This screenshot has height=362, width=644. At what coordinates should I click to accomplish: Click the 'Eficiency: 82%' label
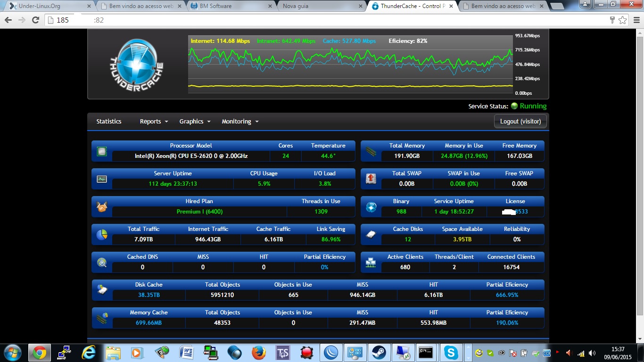pyautogui.click(x=408, y=41)
